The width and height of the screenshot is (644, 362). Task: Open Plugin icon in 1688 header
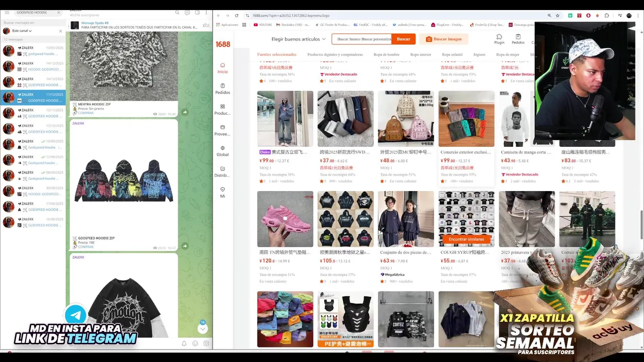pos(499,39)
